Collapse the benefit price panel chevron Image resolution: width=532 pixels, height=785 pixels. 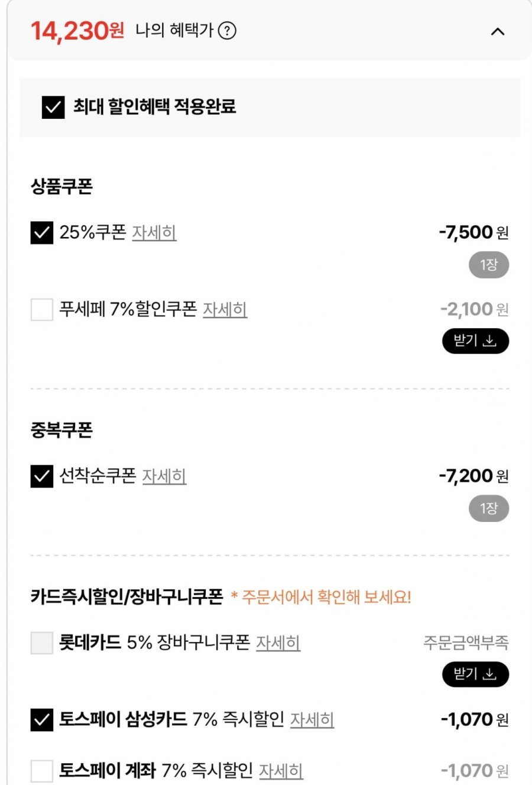[498, 31]
